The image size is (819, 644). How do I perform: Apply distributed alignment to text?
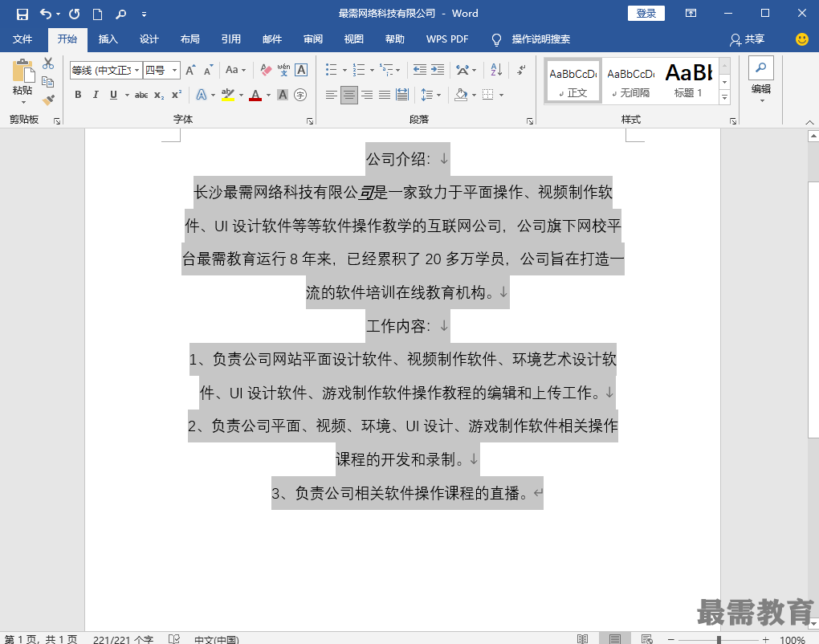coord(402,95)
